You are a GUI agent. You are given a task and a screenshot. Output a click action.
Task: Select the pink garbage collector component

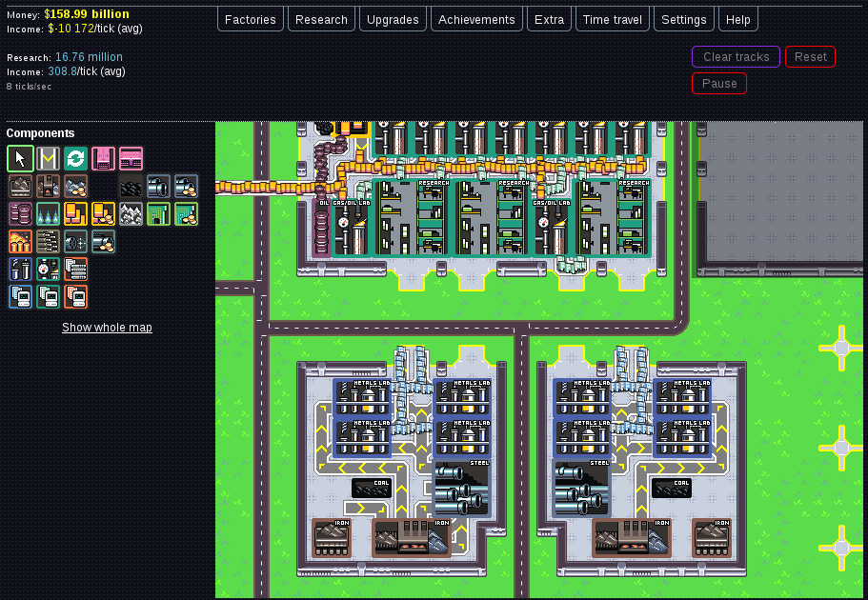(x=104, y=159)
